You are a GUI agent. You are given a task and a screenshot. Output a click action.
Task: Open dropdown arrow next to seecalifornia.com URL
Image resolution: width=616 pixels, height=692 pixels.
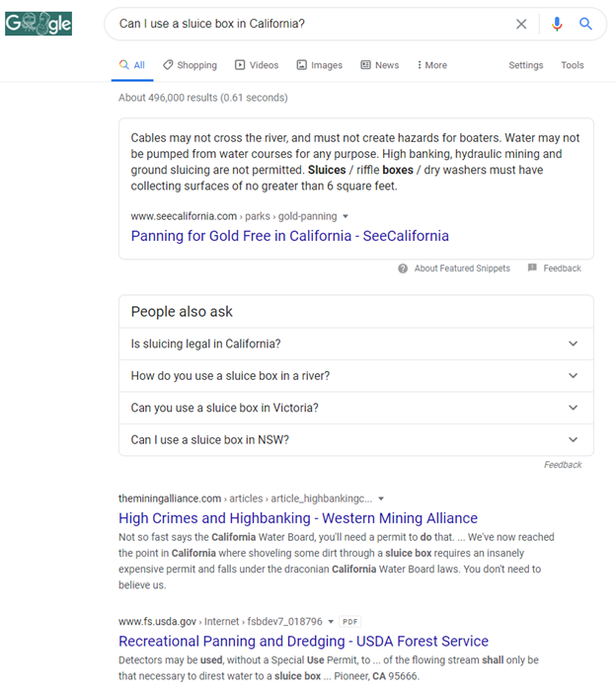(x=346, y=216)
